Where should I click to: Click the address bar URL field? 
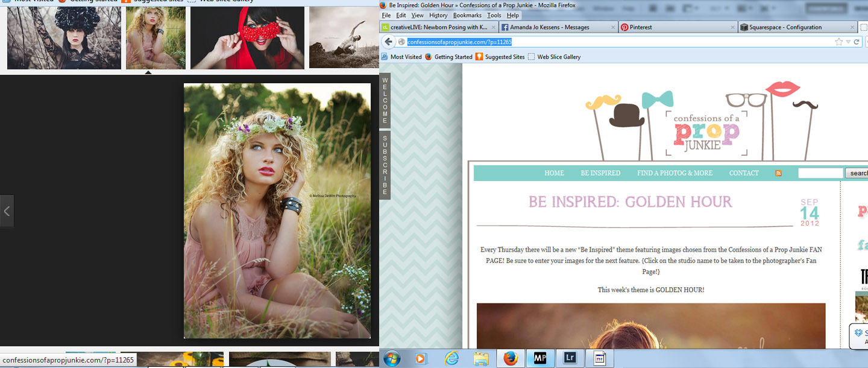(x=615, y=42)
